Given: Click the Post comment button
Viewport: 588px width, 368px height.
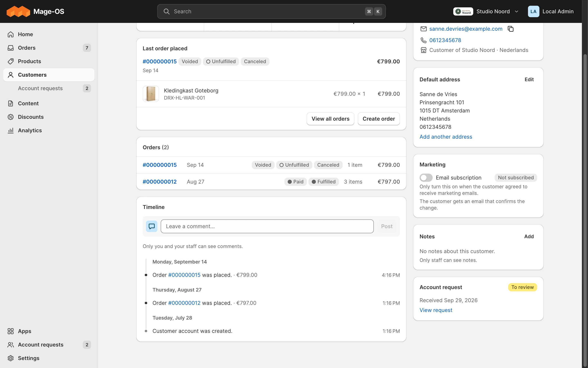Looking at the screenshot, I should (386, 226).
